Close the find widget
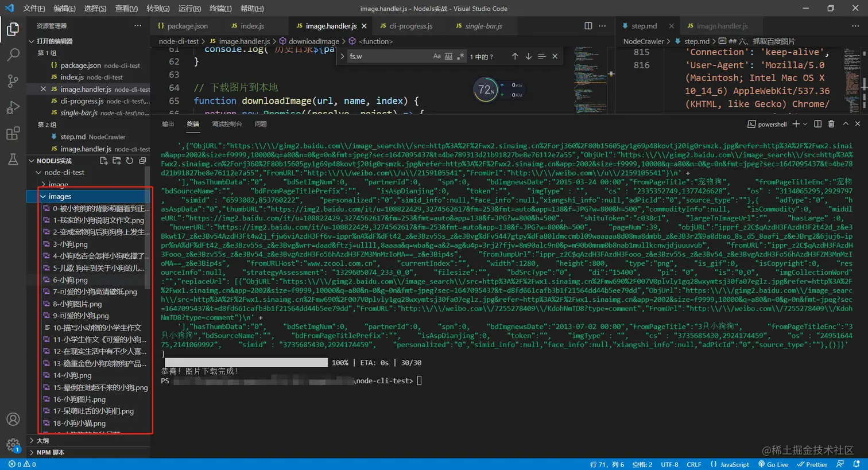868x470 pixels. point(555,56)
